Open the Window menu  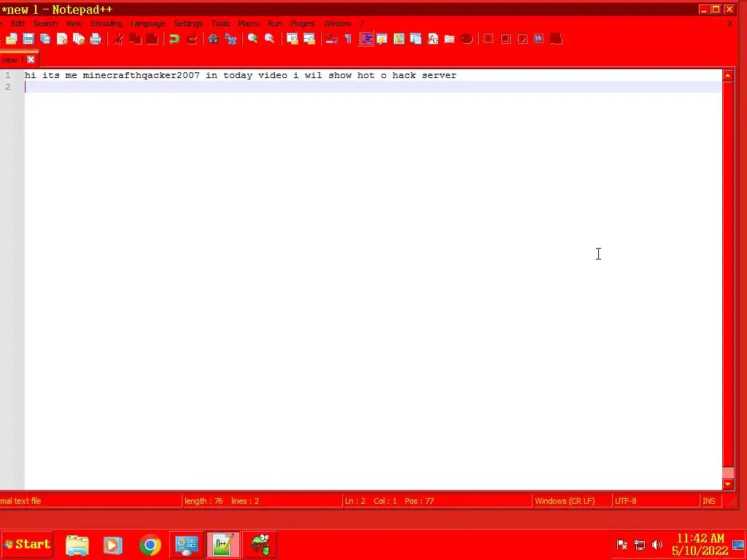tap(337, 23)
